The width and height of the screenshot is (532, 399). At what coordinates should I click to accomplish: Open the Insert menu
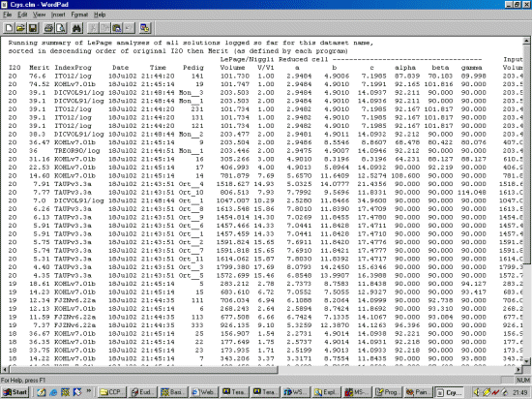pyautogui.click(x=58, y=15)
